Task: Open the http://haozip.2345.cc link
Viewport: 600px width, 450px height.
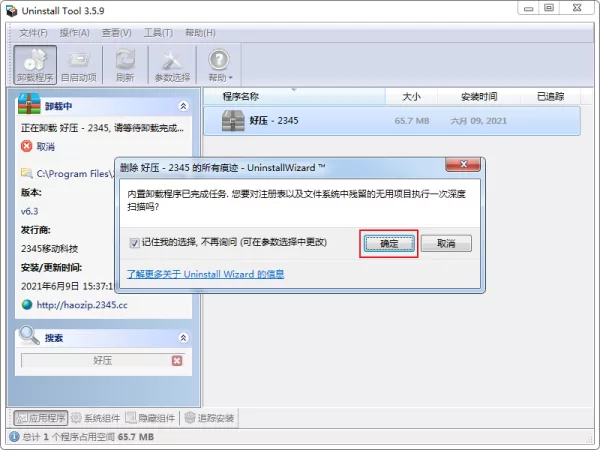Action: pyautogui.click(x=82, y=305)
